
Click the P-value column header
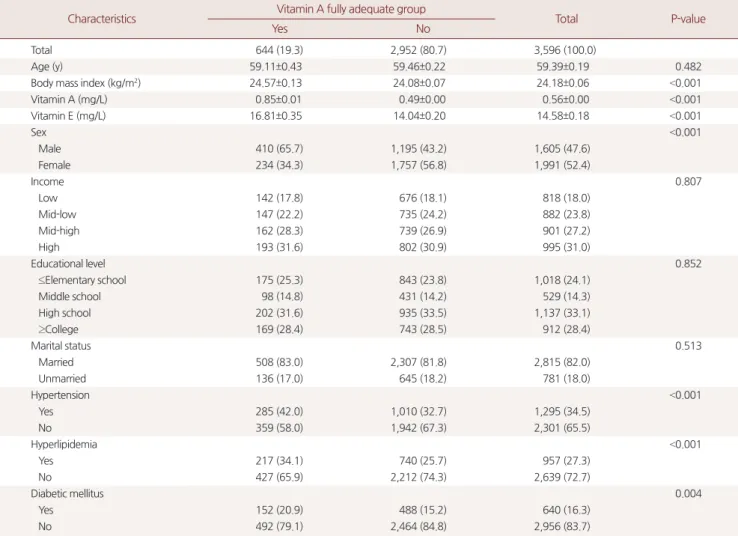[x=688, y=19]
